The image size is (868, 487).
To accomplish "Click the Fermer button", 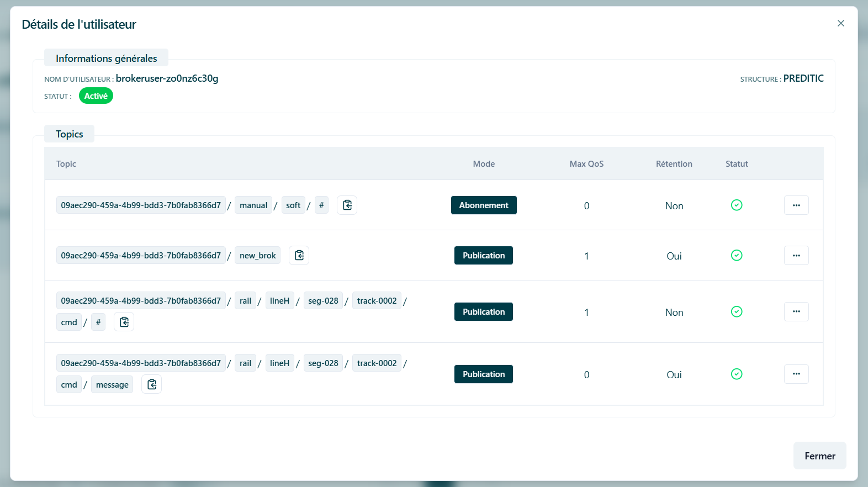I will pyautogui.click(x=820, y=456).
